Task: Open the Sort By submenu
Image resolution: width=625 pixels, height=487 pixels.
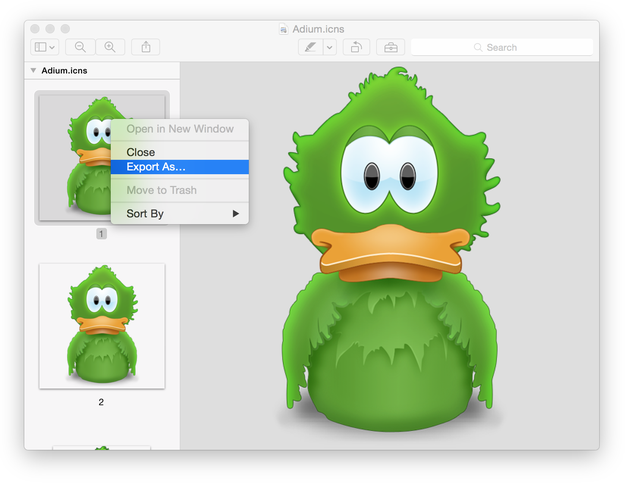Action: pos(180,214)
